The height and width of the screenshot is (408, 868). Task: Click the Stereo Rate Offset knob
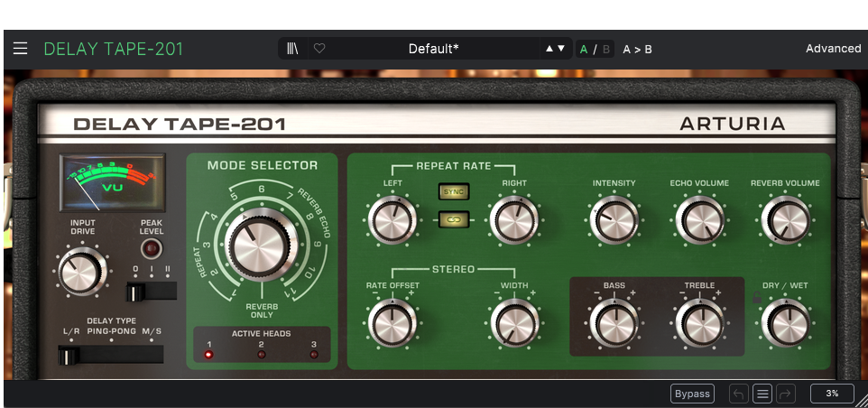coord(392,323)
